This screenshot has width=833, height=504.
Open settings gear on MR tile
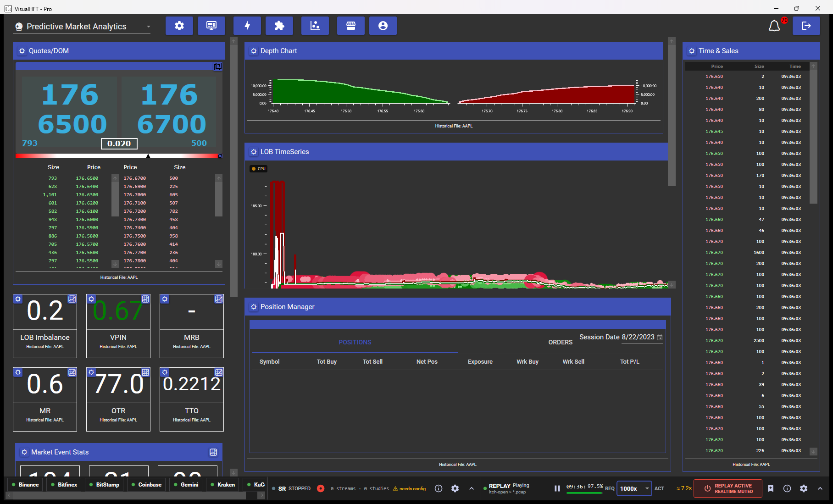pyautogui.click(x=18, y=372)
